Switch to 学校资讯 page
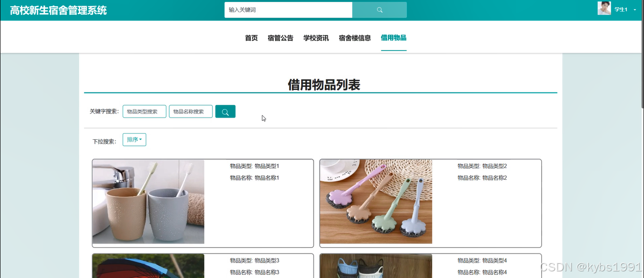The image size is (644, 278). pyautogui.click(x=316, y=38)
